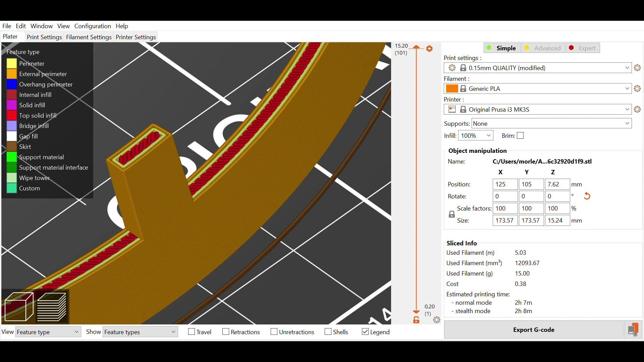Enable the Travel checkbox
This screenshot has height=362, width=644.
[x=192, y=332]
